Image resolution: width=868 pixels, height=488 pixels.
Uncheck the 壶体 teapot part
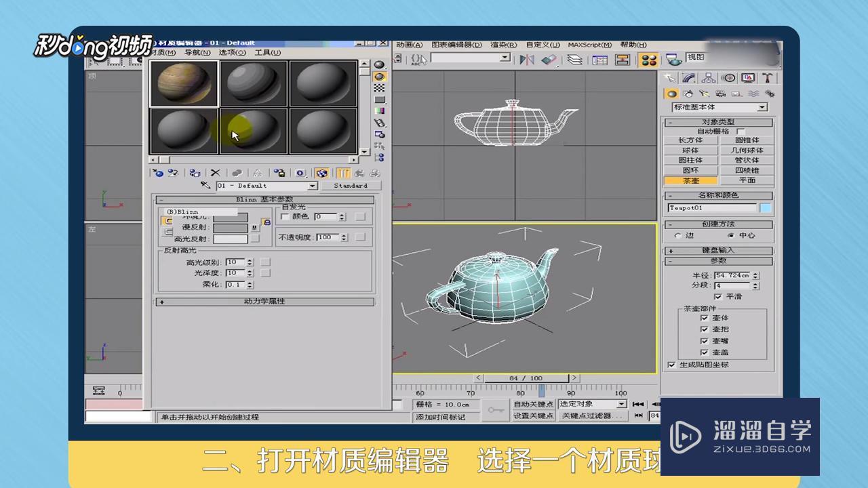(x=705, y=318)
